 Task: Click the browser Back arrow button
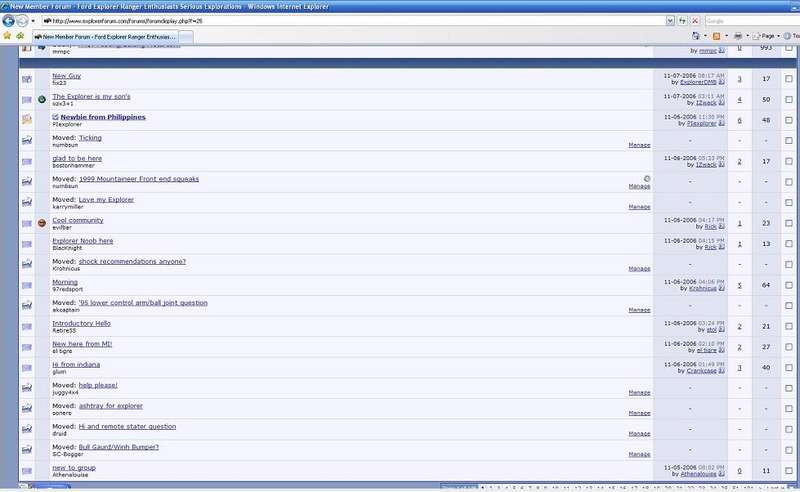8,21
